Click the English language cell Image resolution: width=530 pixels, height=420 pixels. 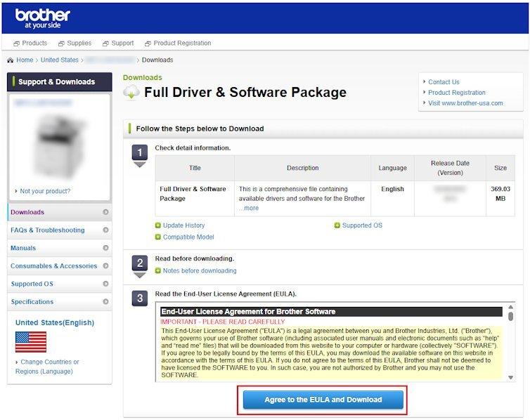392,198
